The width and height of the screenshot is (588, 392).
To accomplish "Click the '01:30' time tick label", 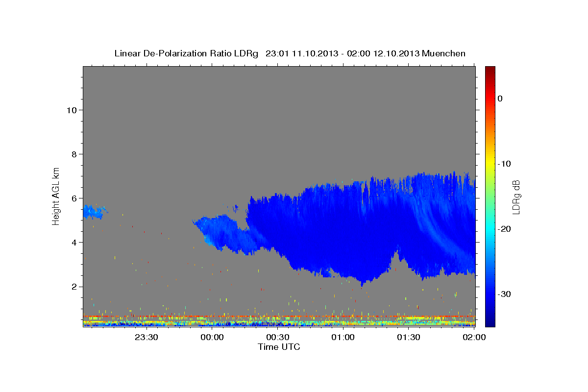I will 409,337.
